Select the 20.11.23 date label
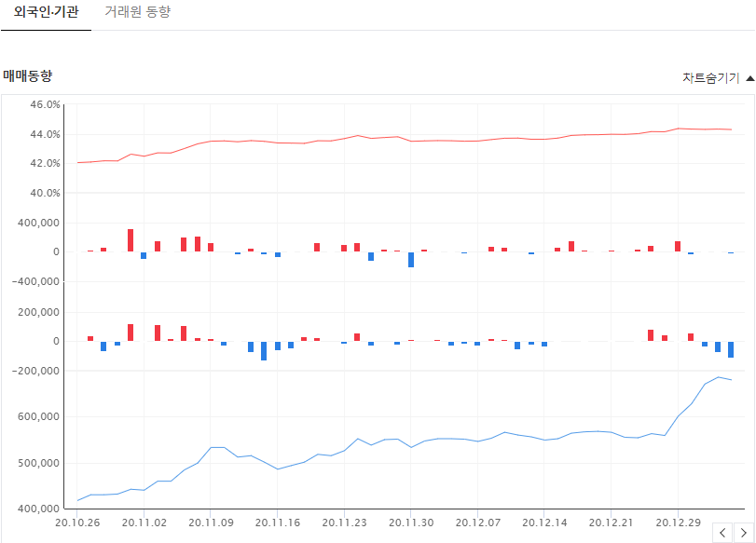The width and height of the screenshot is (756, 543). point(344,523)
